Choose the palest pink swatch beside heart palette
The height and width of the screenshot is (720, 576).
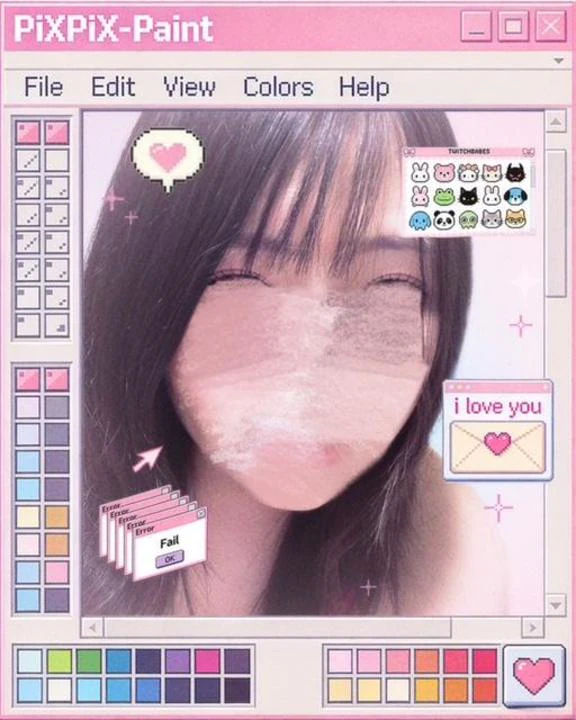pyautogui.click(x=340, y=661)
